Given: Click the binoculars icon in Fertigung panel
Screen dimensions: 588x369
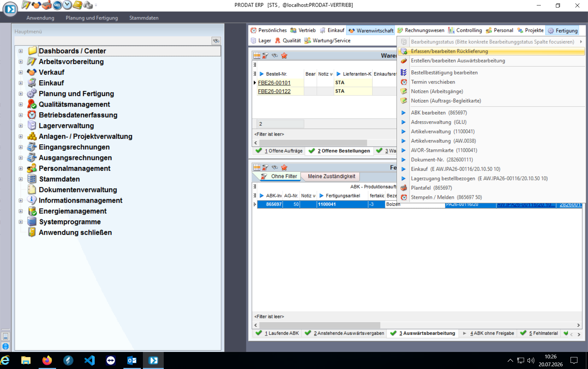Looking at the screenshot, I should coord(275,167).
